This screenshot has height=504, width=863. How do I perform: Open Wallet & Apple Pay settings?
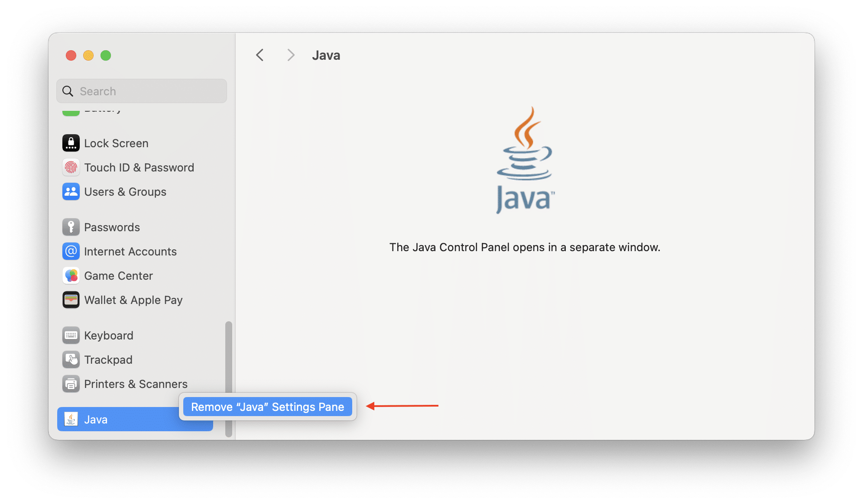[x=133, y=300]
